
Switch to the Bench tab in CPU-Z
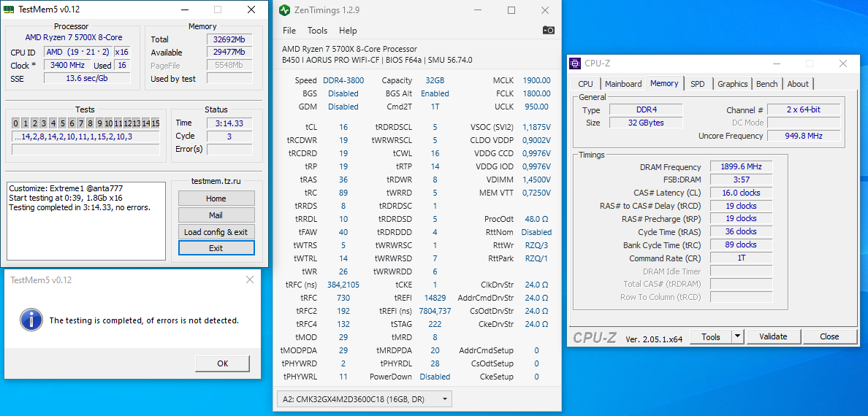tap(766, 84)
